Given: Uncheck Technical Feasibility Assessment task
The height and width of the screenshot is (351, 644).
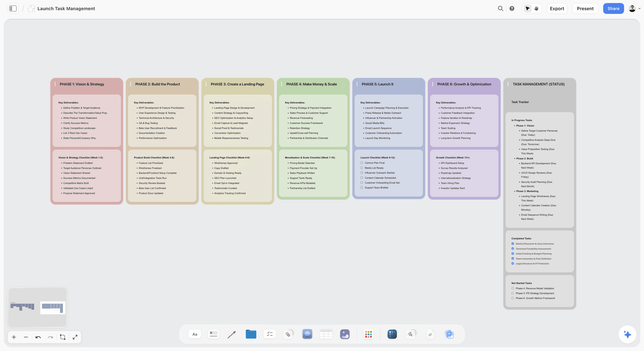Looking at the screenshot, I should pos(513,249).
